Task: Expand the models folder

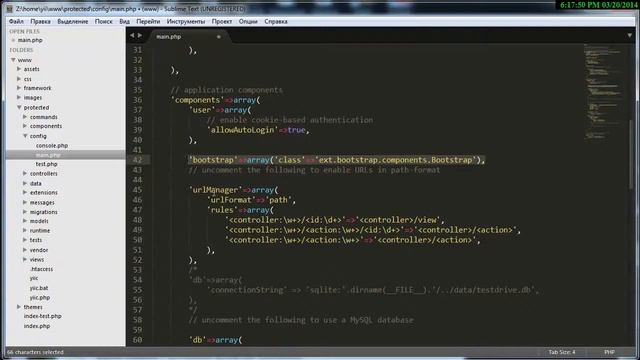Action: tap(25, 221)
